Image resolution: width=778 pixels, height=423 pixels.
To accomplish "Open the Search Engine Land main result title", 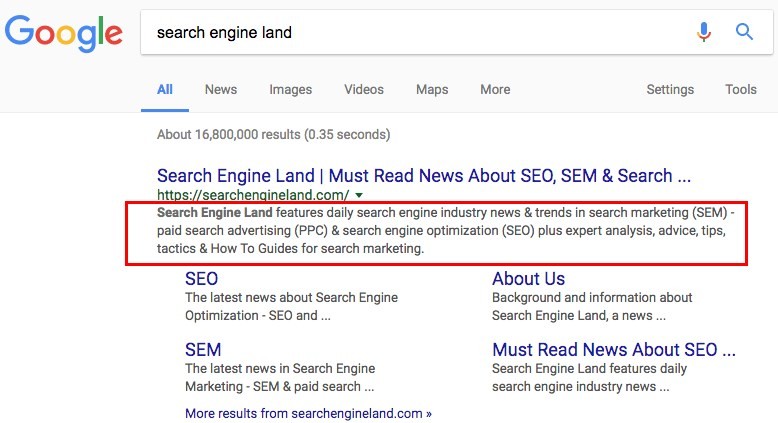I will pos(423,175).
